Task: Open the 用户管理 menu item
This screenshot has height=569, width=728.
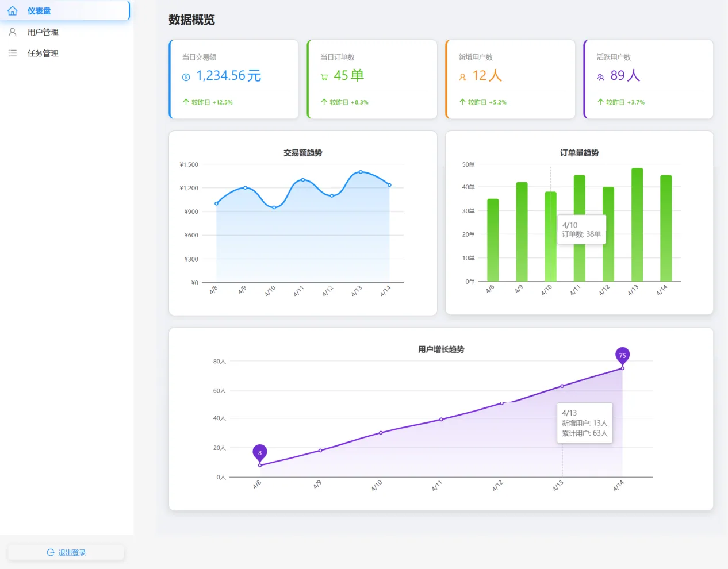Action: (64, 32)
